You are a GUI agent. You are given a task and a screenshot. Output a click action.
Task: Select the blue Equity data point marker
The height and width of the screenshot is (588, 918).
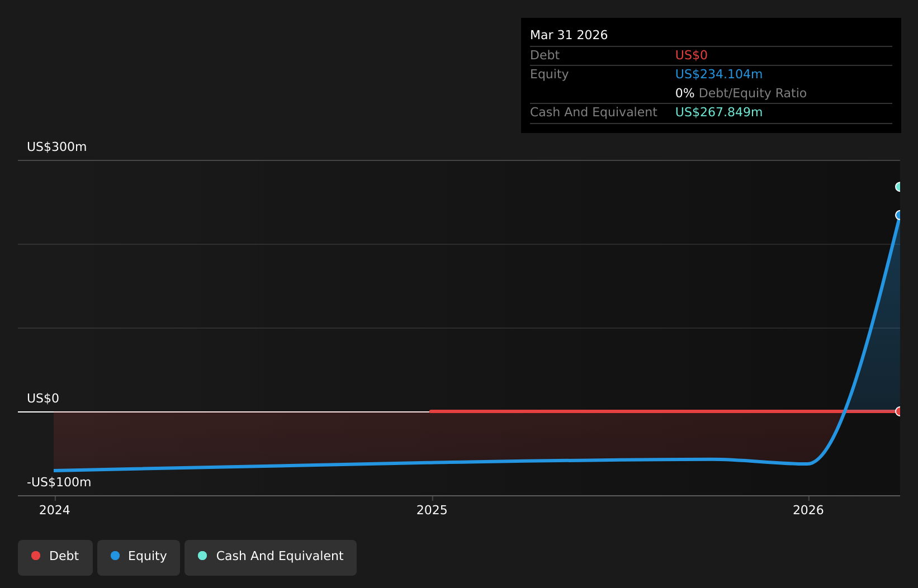[x=899, y=215]
